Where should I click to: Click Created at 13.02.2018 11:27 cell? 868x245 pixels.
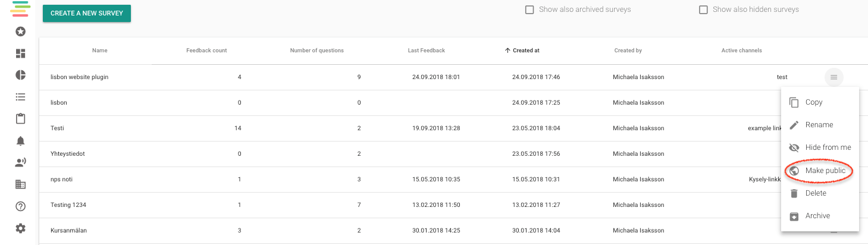click(x=536, y=205)
